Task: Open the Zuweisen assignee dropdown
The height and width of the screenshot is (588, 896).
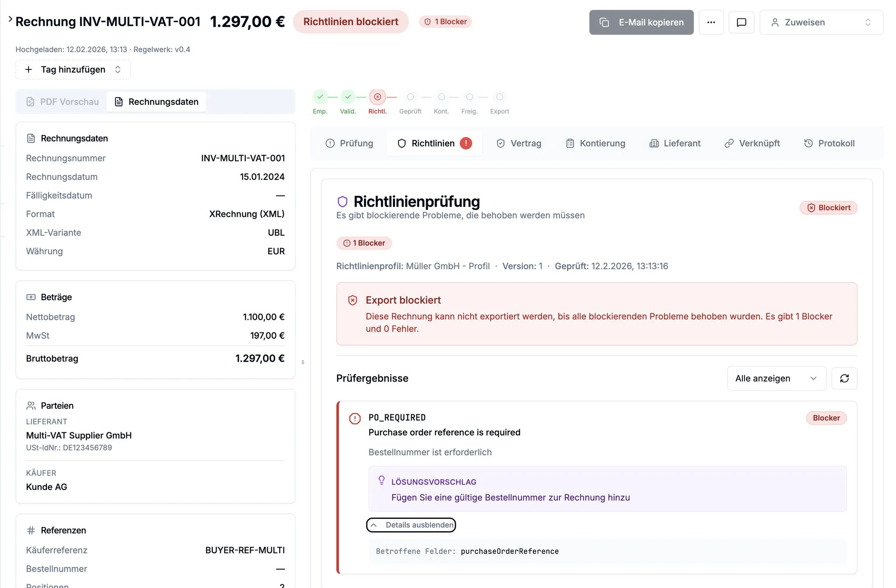Action: 821,22
